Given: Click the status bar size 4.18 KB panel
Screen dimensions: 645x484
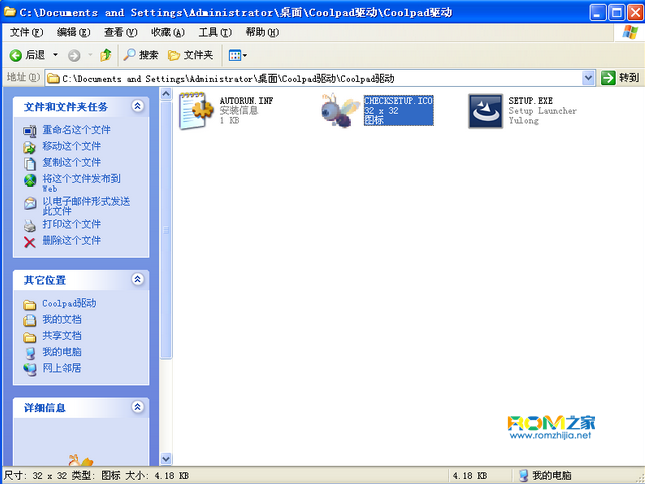Looking at the screenshot, I should coord(480,475).
